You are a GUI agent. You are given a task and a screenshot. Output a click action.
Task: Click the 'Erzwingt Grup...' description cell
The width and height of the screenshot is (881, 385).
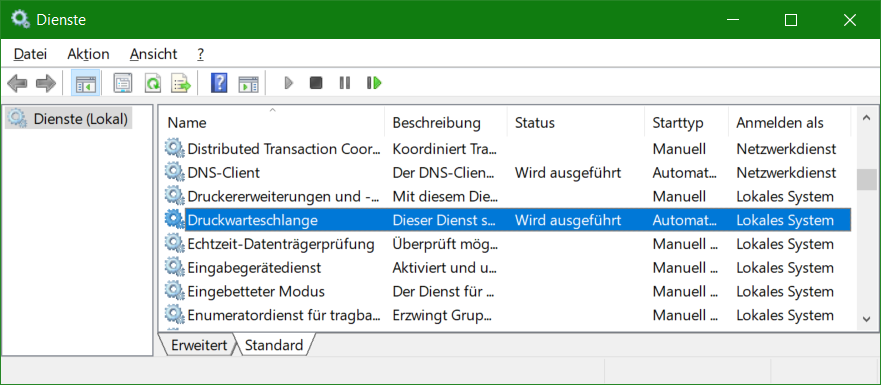pos(442,315)
